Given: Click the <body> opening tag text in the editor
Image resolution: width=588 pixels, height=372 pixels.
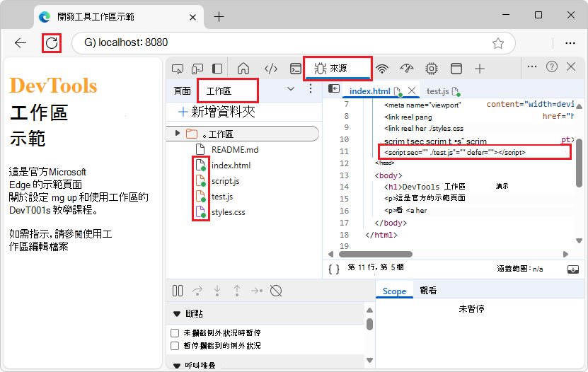Looking at the screenshot, I should click(x=388, y=175).
